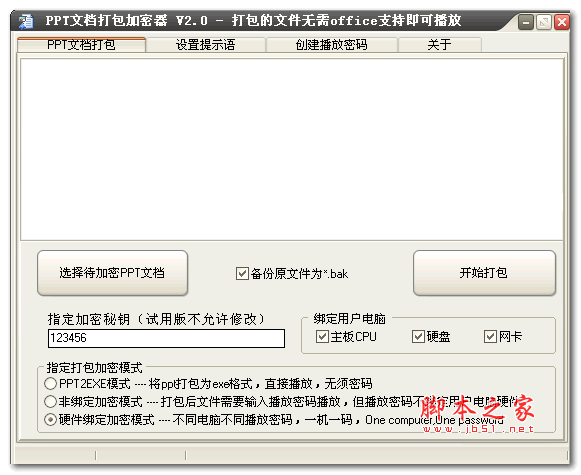
Task: Switch to the PPT文档打包 tab
Action: click(x=81, y=44)
